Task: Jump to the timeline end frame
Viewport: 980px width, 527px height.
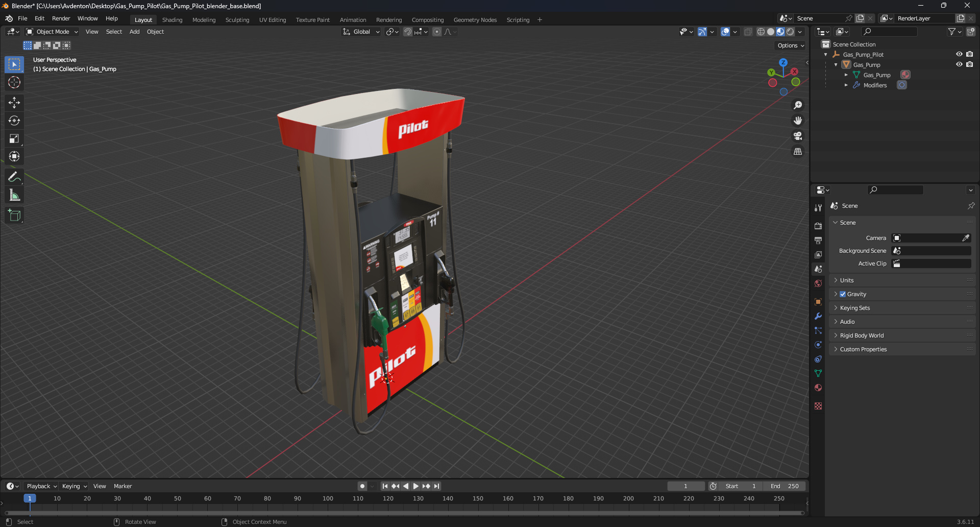Action: point(437,486)
